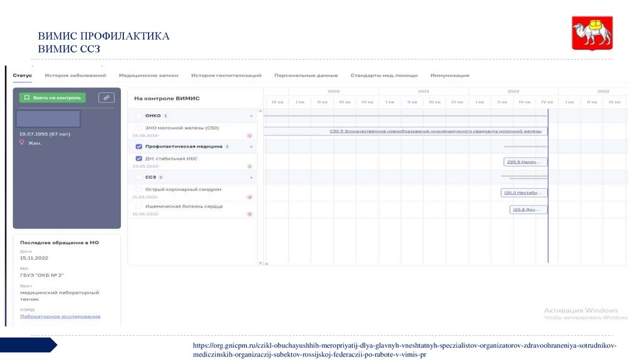Uncheck the Профилактическая медицина checkbox
This screenshot has height=361, width=644.
click(x=139, y=147)
